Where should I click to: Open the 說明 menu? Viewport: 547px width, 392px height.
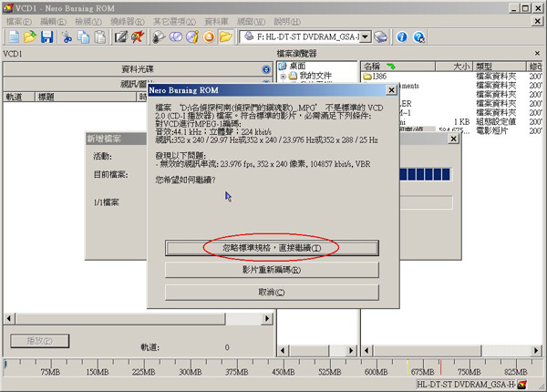287,22
